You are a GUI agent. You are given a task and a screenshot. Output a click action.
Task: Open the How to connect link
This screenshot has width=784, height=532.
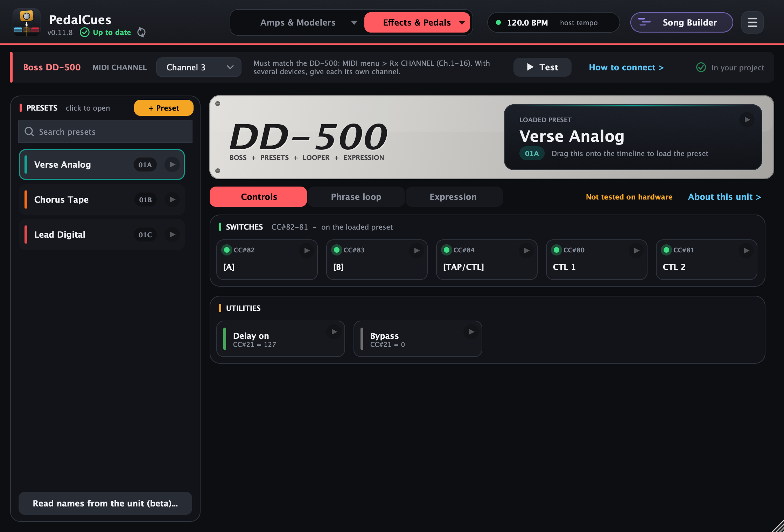[x=626, y=67]
